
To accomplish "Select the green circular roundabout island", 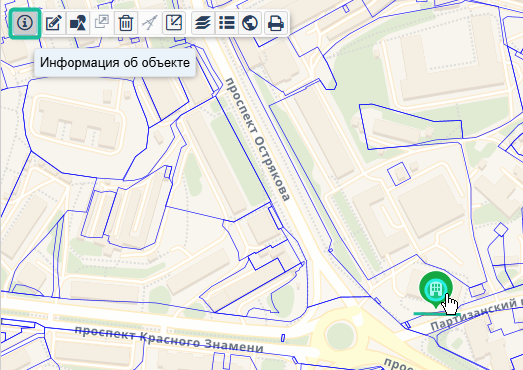I will [340, 335].
